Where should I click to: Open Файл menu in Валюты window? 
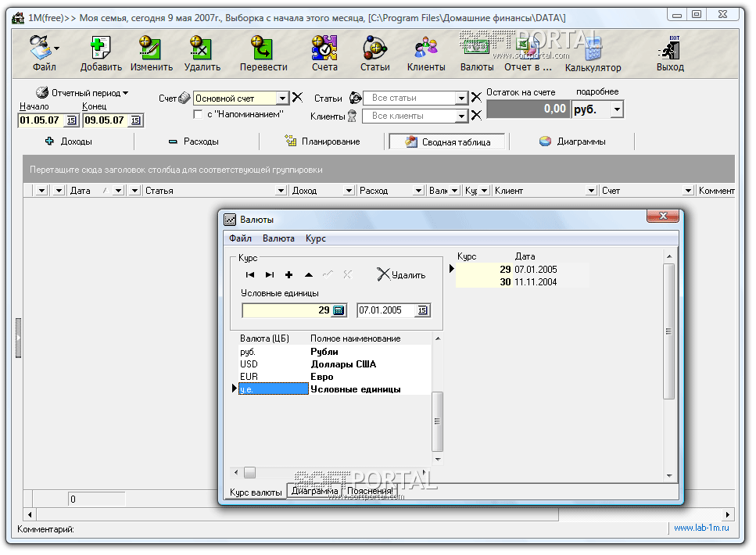[240, 238]
